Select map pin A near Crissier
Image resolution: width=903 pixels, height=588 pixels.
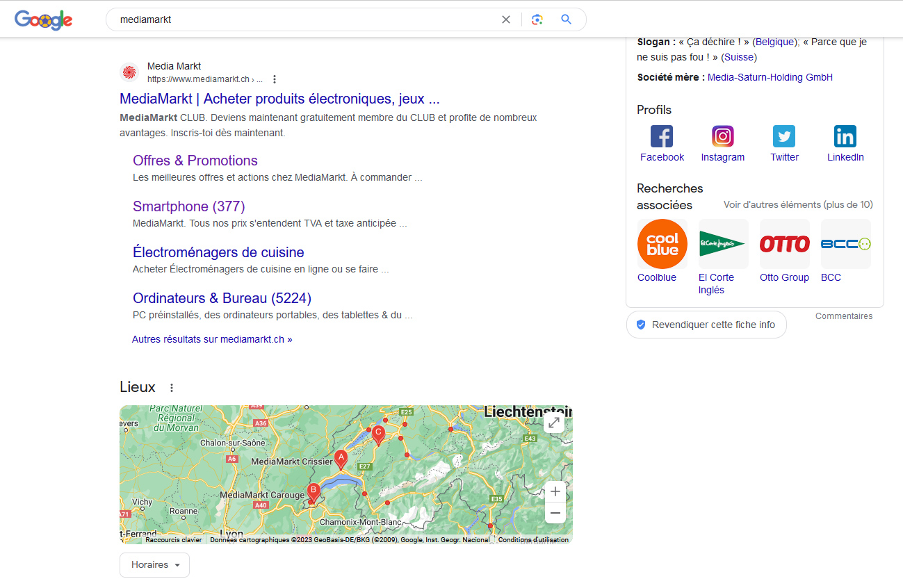341,459
